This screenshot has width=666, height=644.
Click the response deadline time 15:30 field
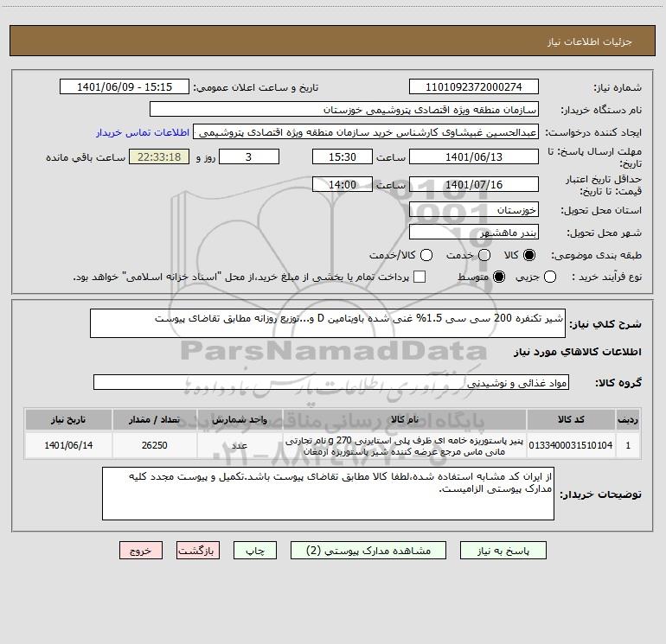343,156
